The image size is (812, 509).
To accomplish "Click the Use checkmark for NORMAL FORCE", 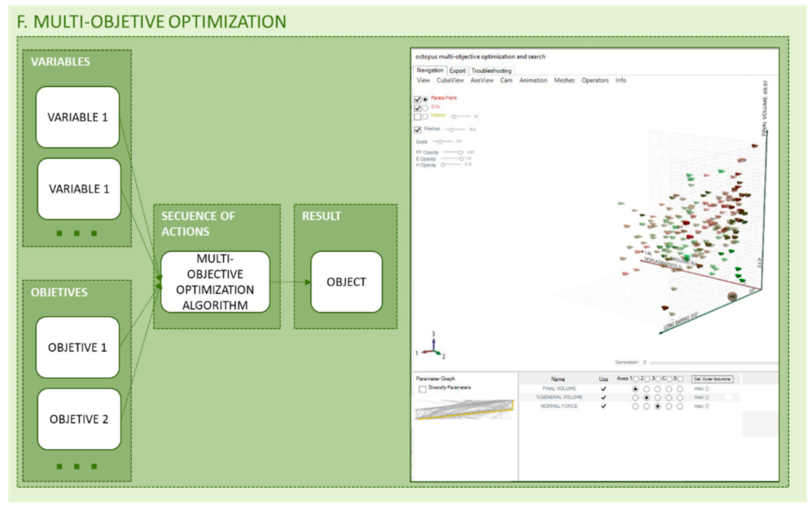I will tap(604, 406).
